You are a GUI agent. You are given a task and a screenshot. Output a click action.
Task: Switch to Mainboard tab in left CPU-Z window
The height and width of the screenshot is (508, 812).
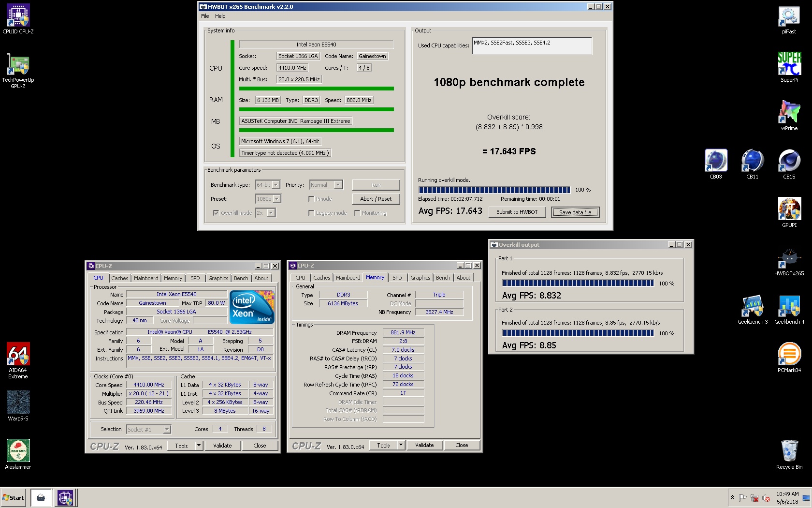(x=146, y=278)
